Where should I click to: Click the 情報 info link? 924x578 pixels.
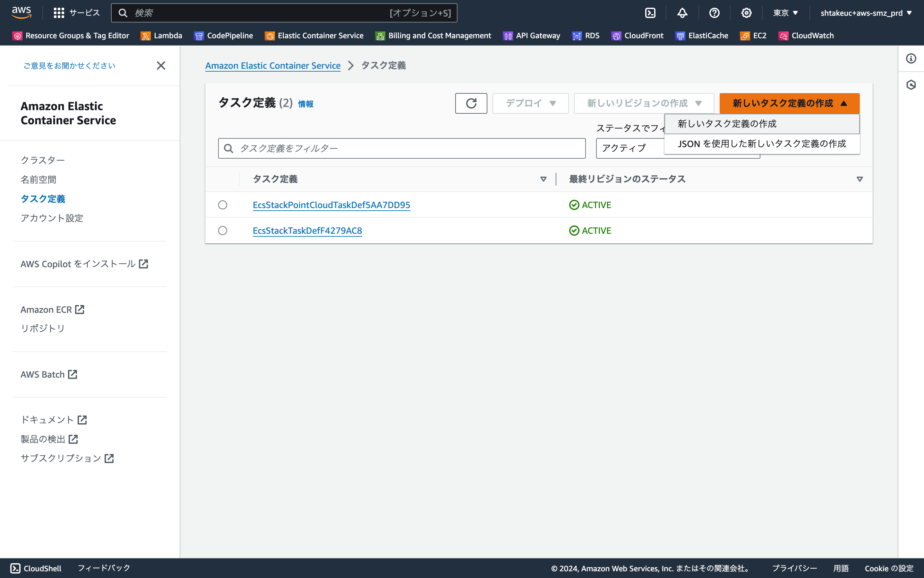pyautogui.click(x=305, y=104)
